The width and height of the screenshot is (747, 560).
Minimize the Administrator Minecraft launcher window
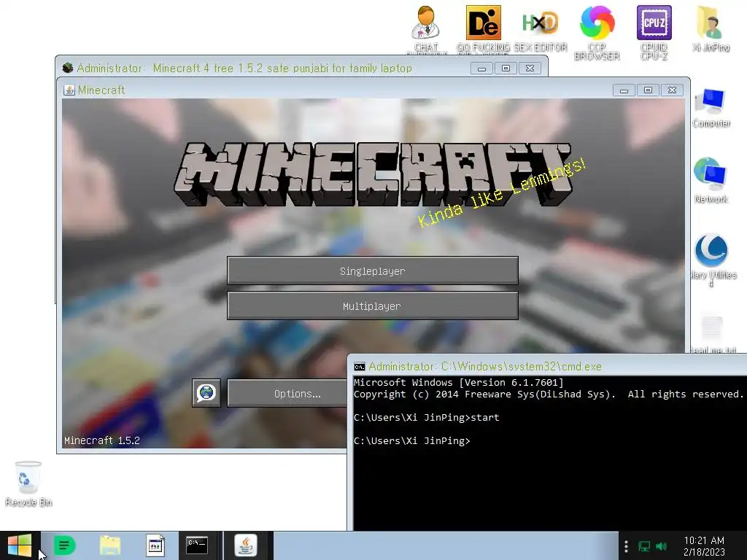(x=482, y=68)
